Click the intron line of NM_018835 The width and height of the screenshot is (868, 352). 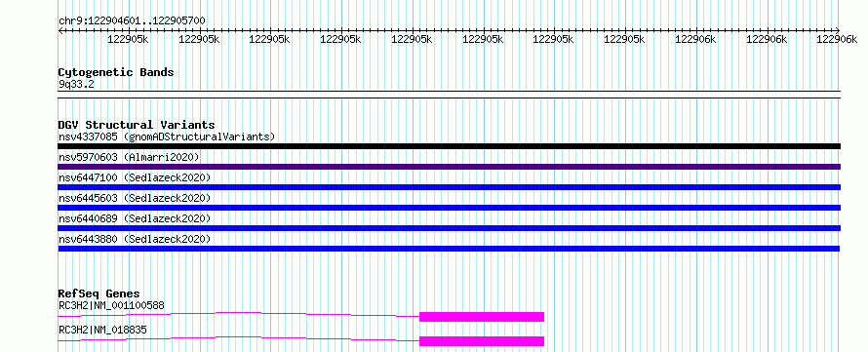coord(239,338)
